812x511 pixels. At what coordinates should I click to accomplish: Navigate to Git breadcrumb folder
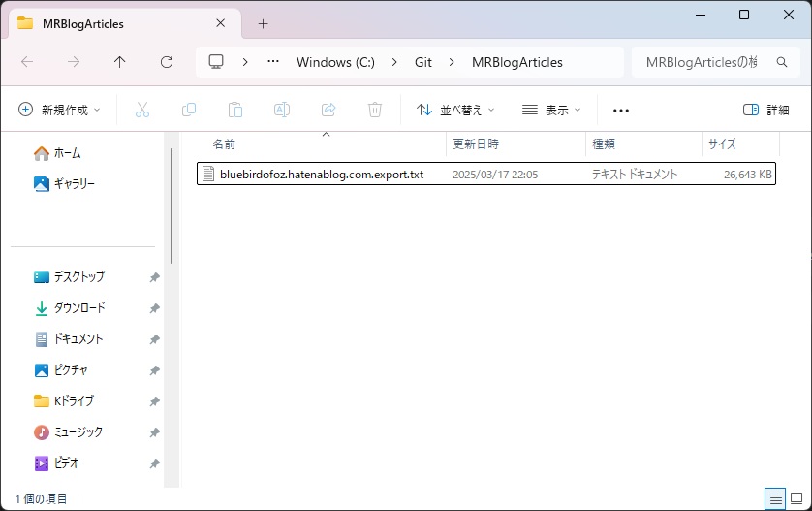[423, 62]
